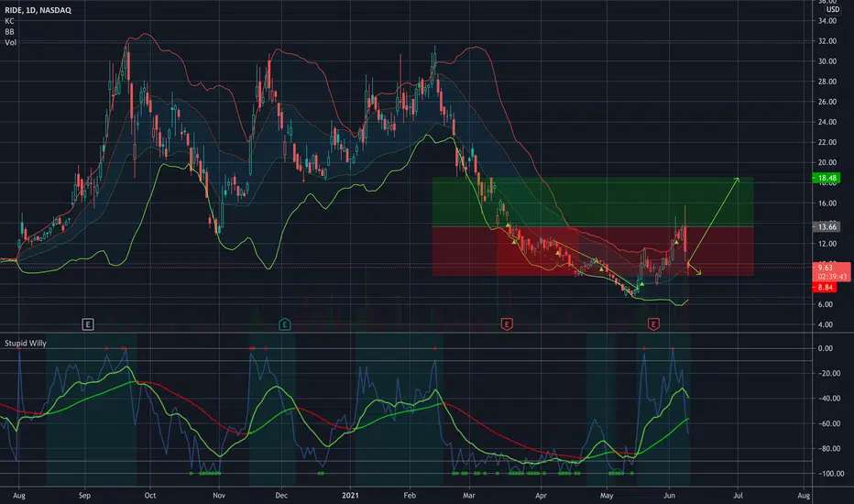Click the 26.00 price axis label

tap(827, 102)
